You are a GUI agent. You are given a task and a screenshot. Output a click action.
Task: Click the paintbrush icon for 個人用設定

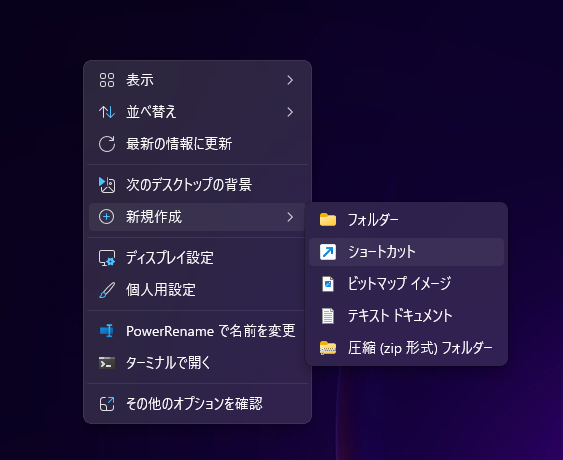[107, 290]
